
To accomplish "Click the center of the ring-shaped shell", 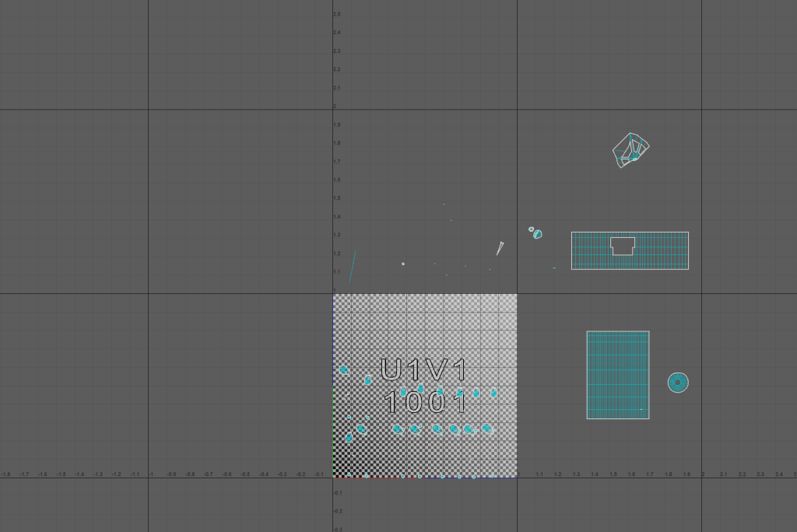I will [x=678, y=383].
